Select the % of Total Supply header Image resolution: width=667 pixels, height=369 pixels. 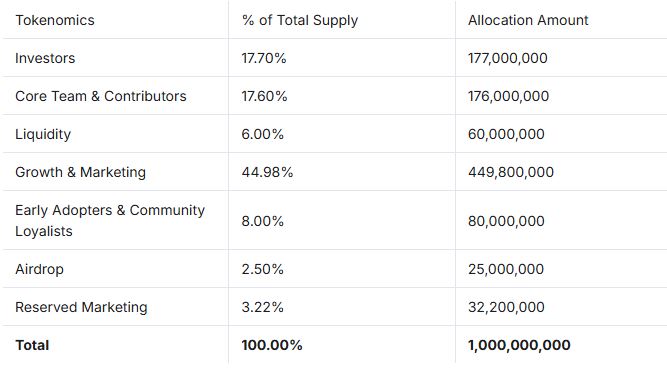tap(300, 20)
